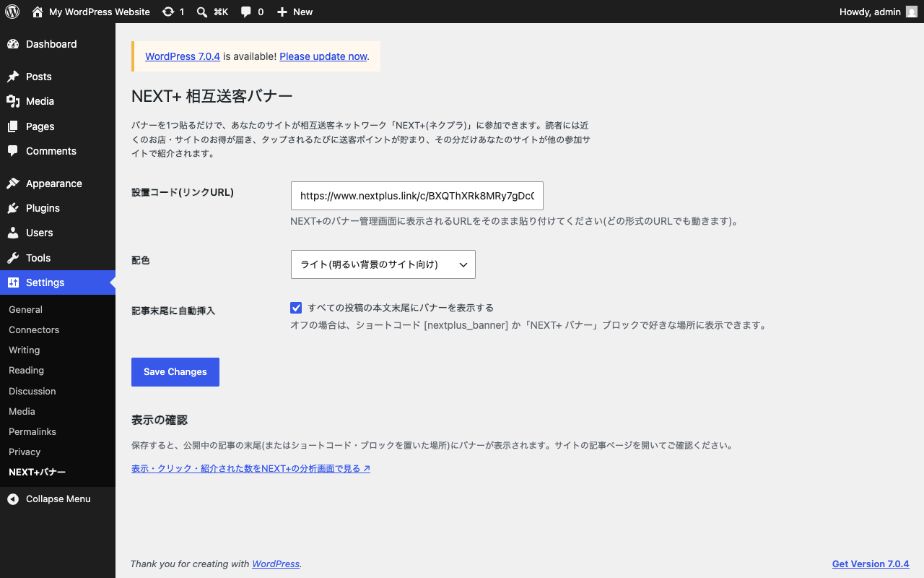Click Get Version 7.0.4 link
The width and height of the screenshot is (924, 578).
[x=871, y=564]
